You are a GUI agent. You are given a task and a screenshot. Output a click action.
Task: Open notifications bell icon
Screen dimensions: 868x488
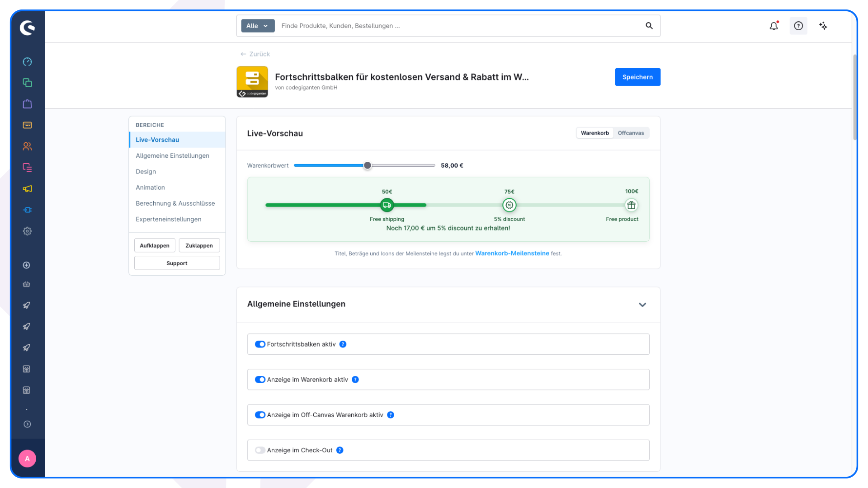774,26
